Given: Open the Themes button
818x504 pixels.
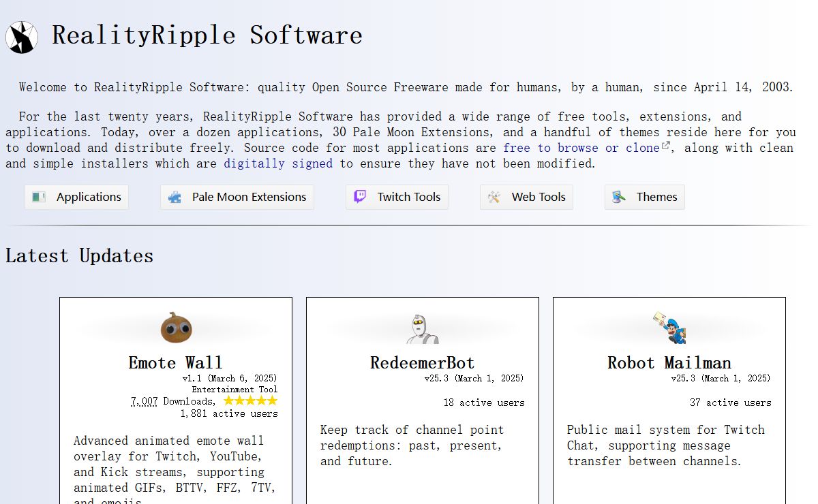Looking at the screenshot, I should tap(645, 197).
